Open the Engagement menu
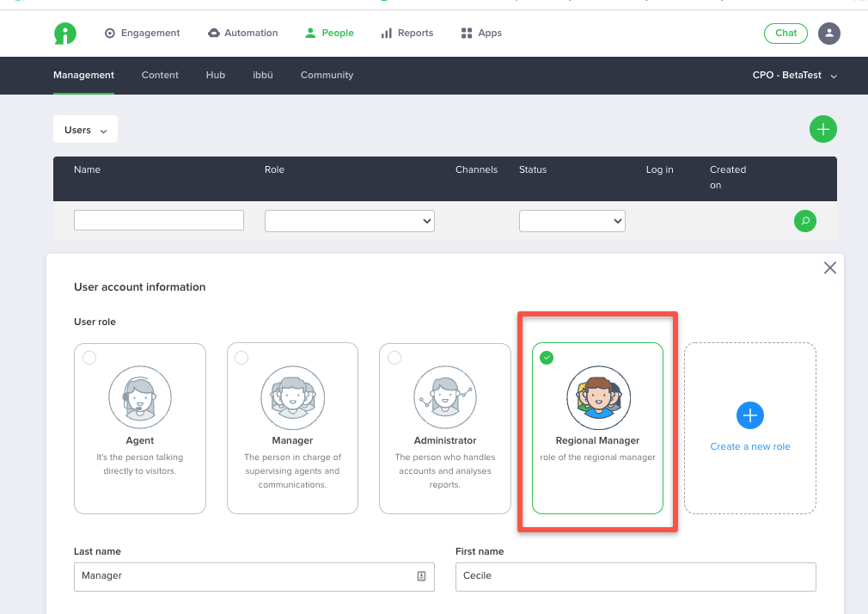 [x=143, y=34]
